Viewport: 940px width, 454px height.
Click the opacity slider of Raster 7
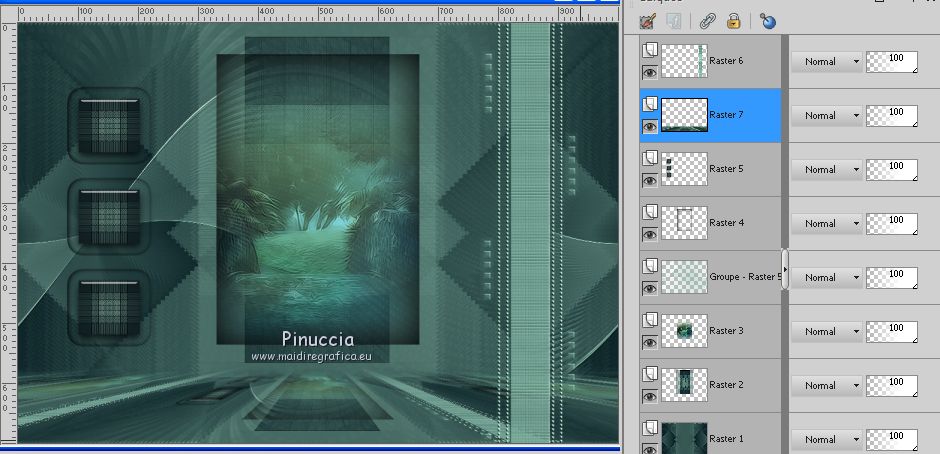point(892,116)
